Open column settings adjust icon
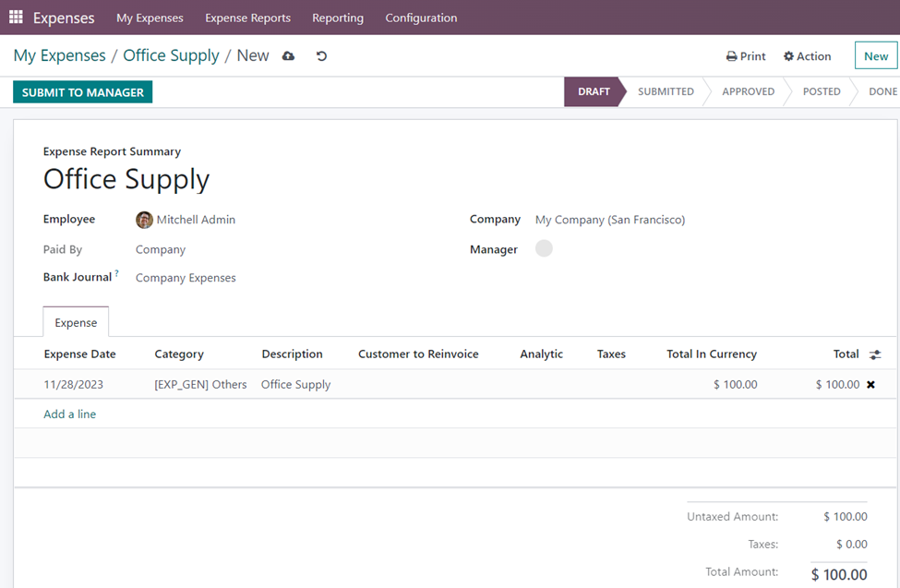900x588 pixels. (875, 354)
